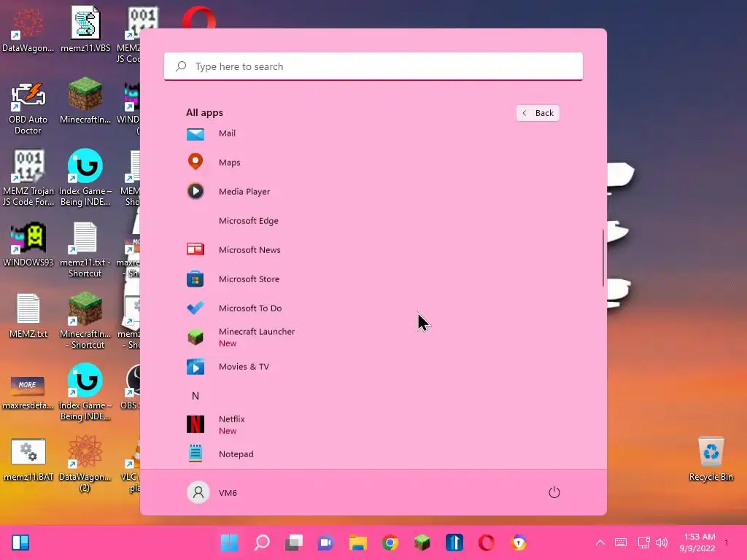Screen dimensions: 747x560
Task: Open the notification count badge
Action: click(727, 542)
